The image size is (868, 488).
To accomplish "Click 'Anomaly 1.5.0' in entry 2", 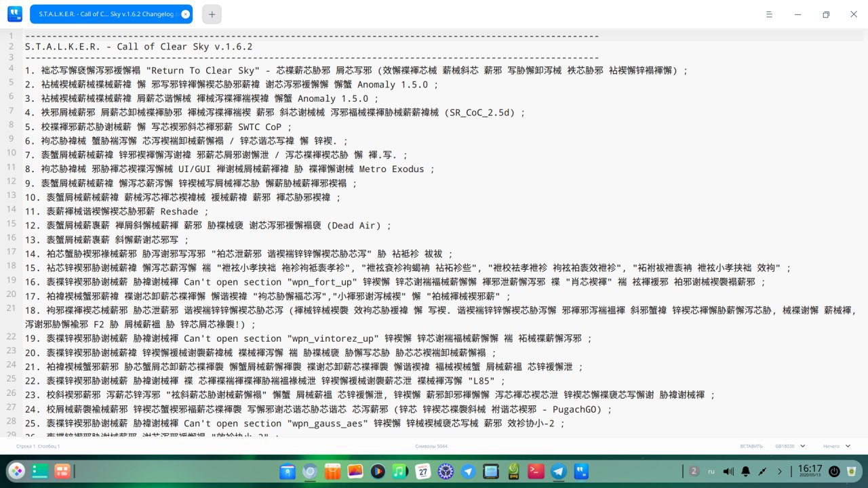I will tap(393, 85).
